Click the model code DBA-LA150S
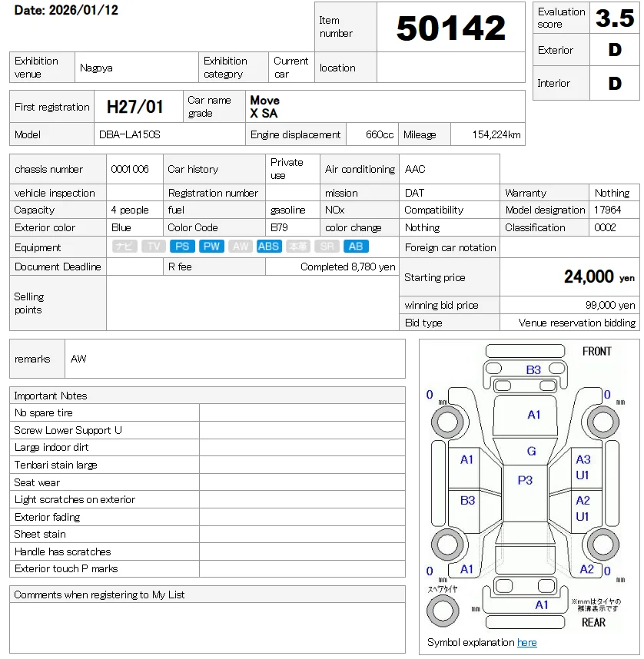This screenshot has height=659, width=644. [x=130, y=134]
